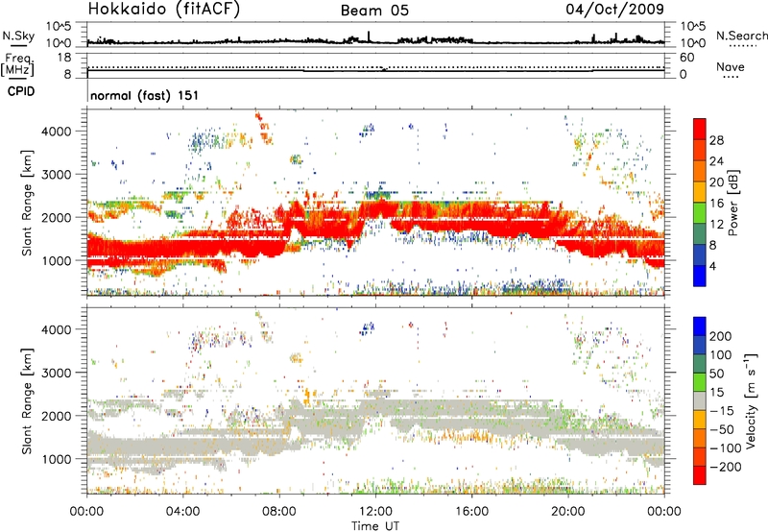768x532 pixels.
Task: Pick the bottom blue segment of the power colorbar
Action: [x=700, y=276]
